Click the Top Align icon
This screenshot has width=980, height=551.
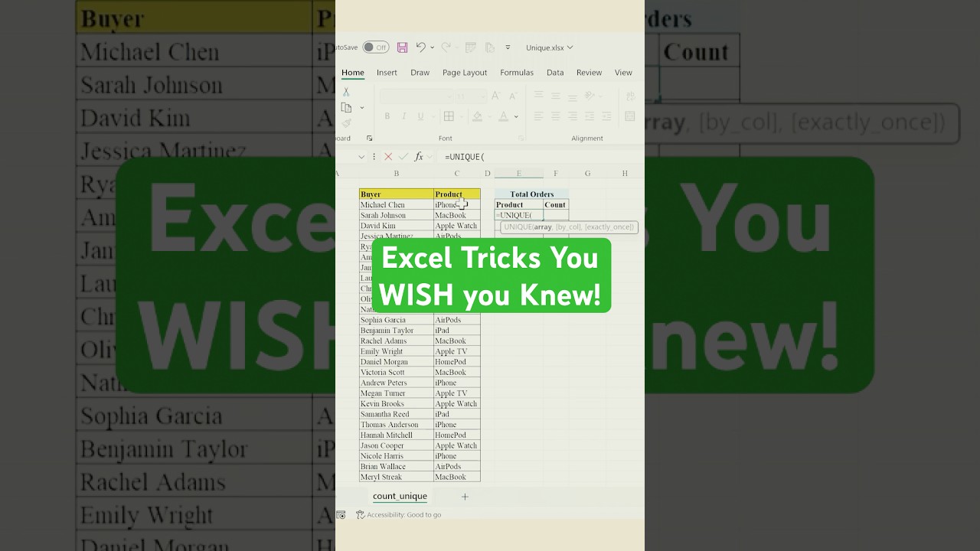(538, 96)
